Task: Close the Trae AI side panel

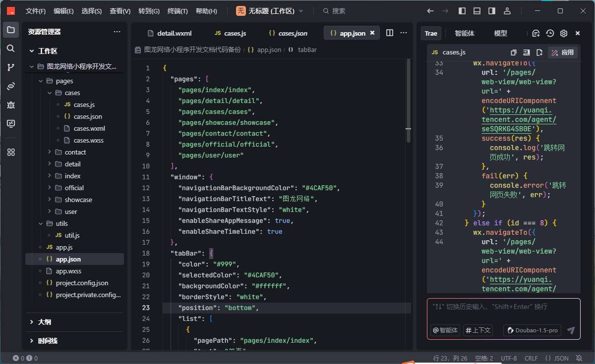Action: [578, 33]
